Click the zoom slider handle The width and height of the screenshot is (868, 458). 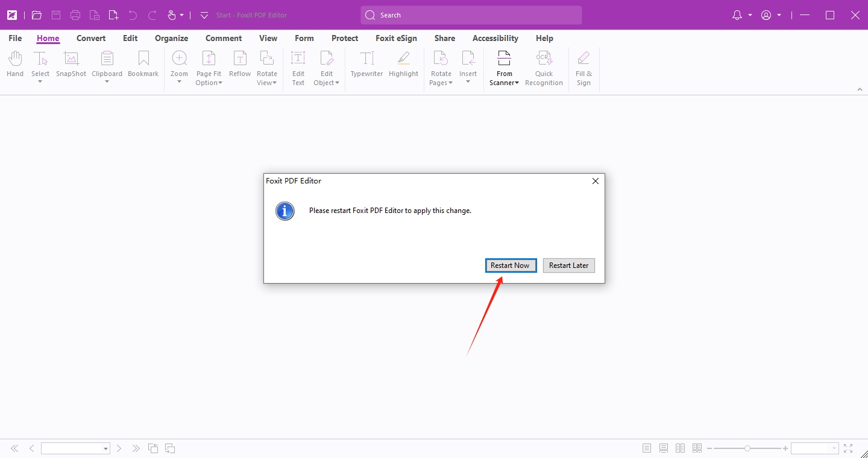pos(747,448)
